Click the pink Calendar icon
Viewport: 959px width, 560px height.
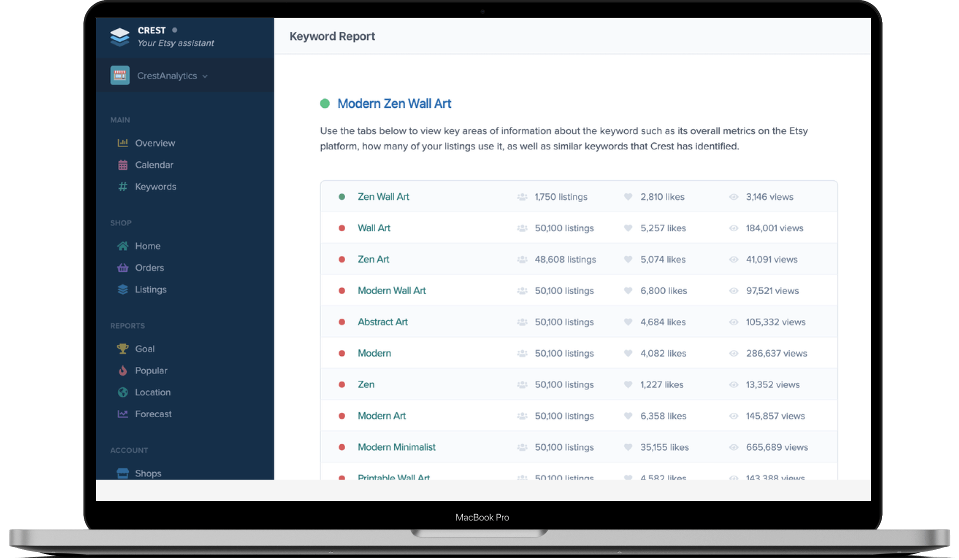coord(123,165)
